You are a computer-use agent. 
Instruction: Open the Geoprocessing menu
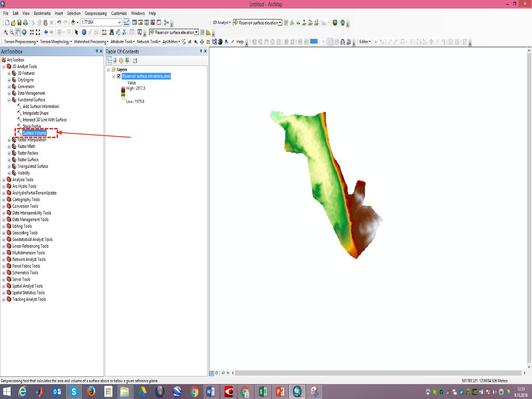96,13
